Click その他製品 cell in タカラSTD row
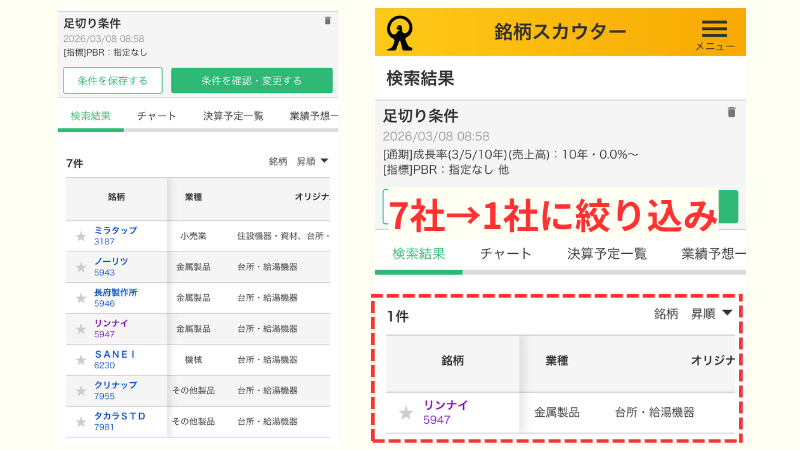Viewport: 800px width, 450px height. (x=193, y=421)
